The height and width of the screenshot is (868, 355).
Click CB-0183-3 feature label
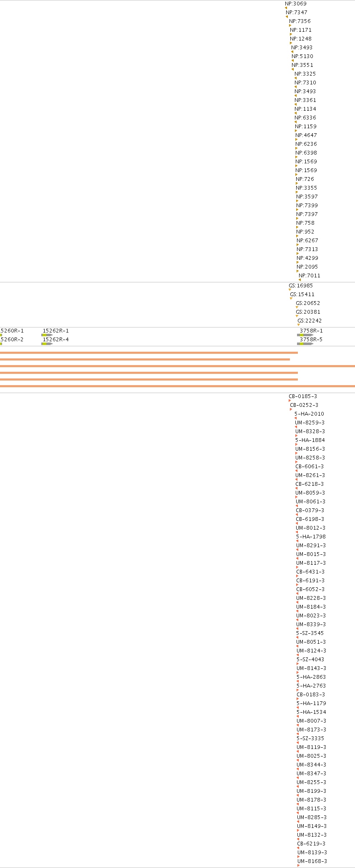pyautogui.click(x=311, y=695)
